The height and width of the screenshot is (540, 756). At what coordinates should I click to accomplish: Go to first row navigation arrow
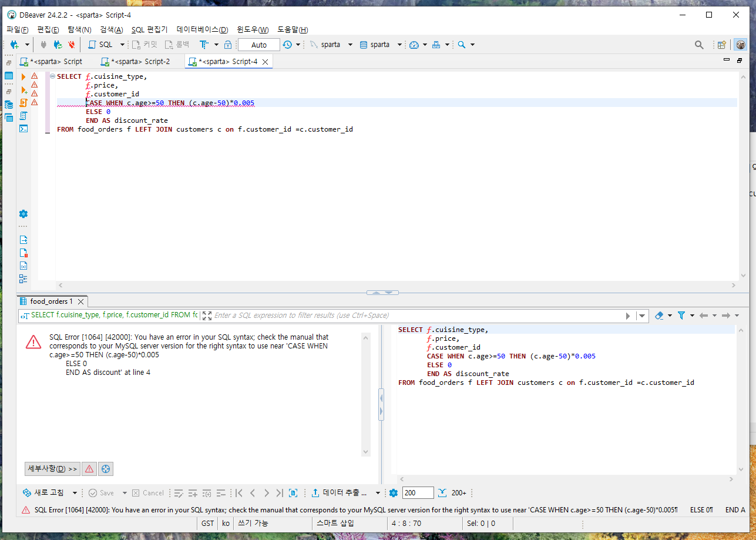tap(239, 493)
